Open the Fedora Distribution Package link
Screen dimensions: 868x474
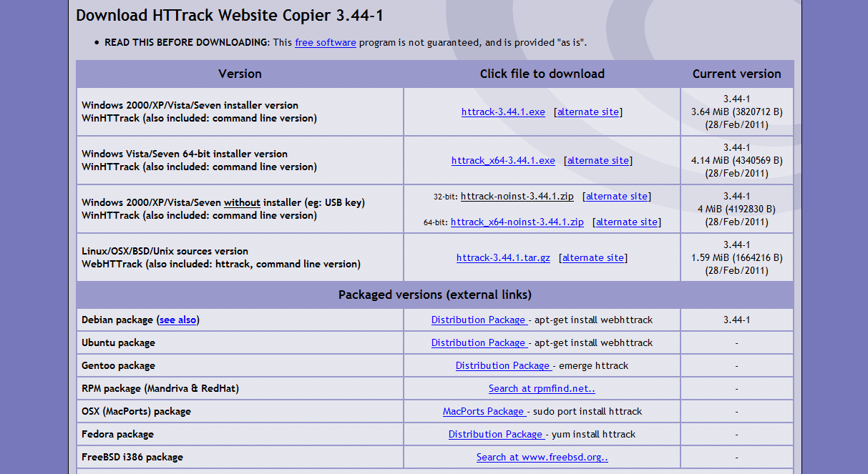coord(496,434)
